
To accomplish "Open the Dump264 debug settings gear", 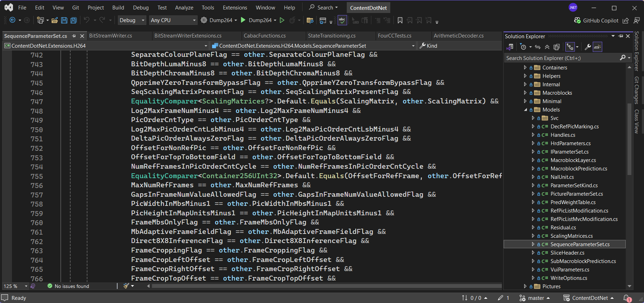I will (x=204, y=20).
